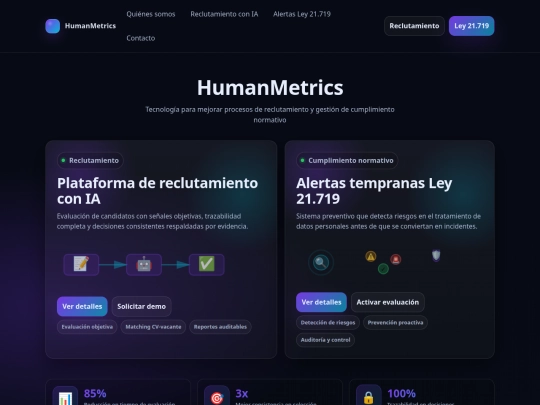
Task: Click the shield icon in alerts card
Action: (x=436, y=256)
